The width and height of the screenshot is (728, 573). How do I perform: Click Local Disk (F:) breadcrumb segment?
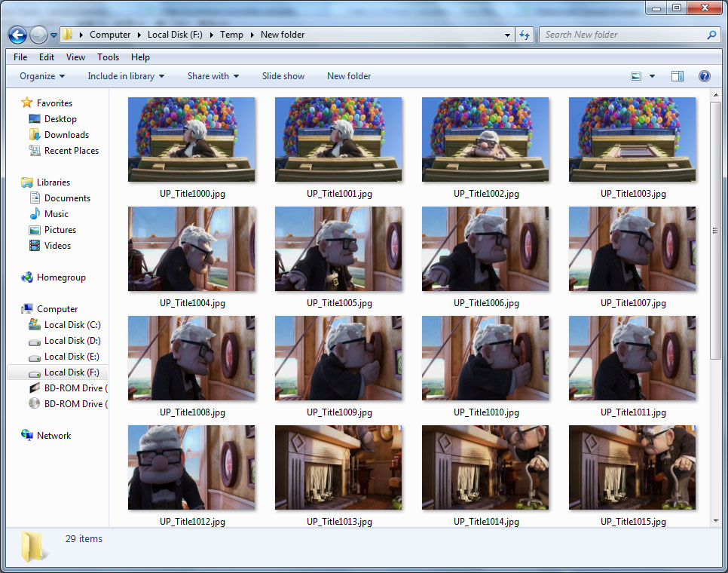click(175, 35)
